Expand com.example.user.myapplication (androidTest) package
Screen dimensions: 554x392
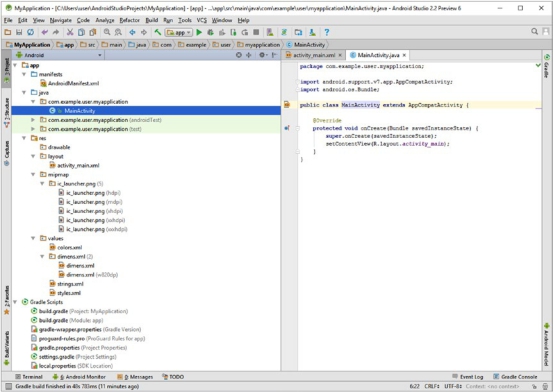(x=33, y=120)
